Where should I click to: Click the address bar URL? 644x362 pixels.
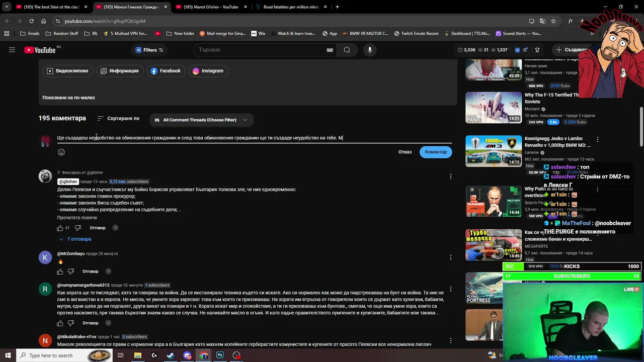[105, 21]
